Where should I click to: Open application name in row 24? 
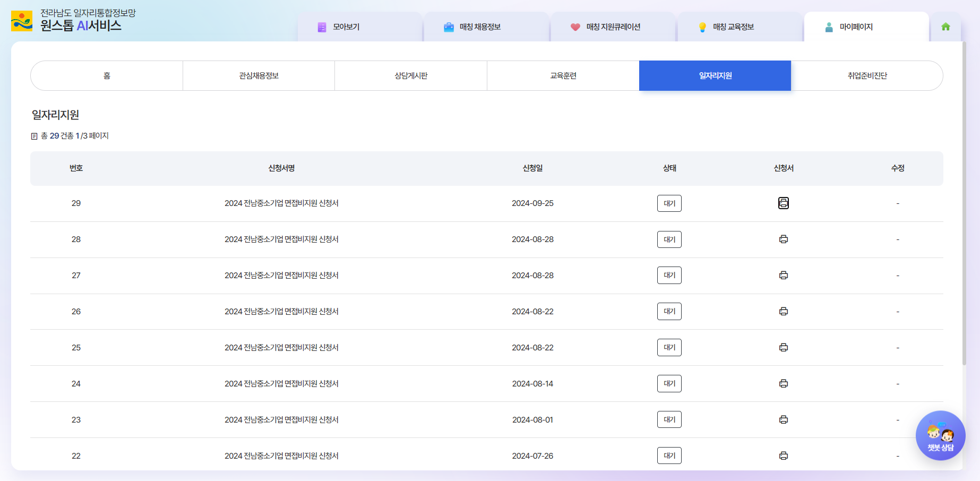pos(281,384)
